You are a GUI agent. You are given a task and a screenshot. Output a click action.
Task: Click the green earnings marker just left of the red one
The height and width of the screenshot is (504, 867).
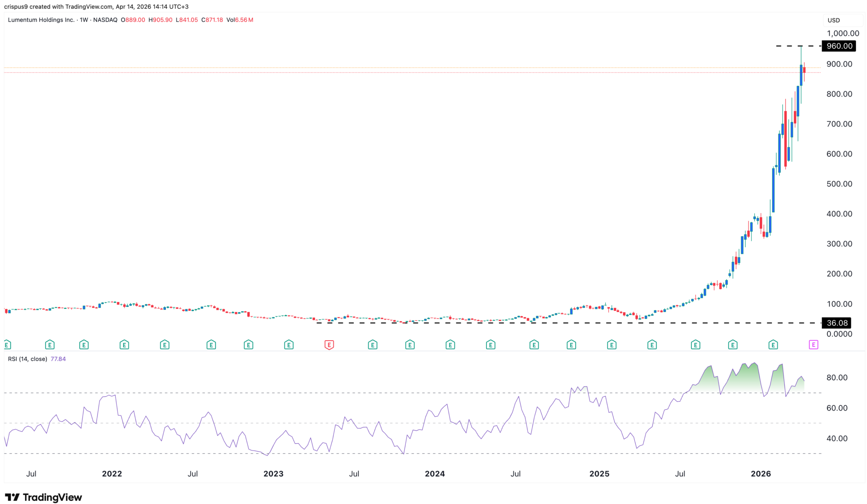[x=289, y=345]
